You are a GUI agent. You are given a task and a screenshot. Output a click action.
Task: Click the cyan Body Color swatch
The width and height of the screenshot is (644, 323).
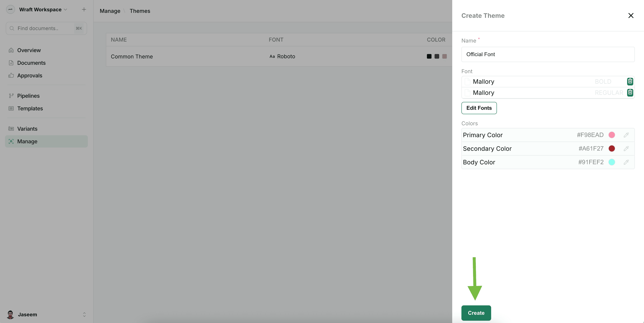(612, 162)
